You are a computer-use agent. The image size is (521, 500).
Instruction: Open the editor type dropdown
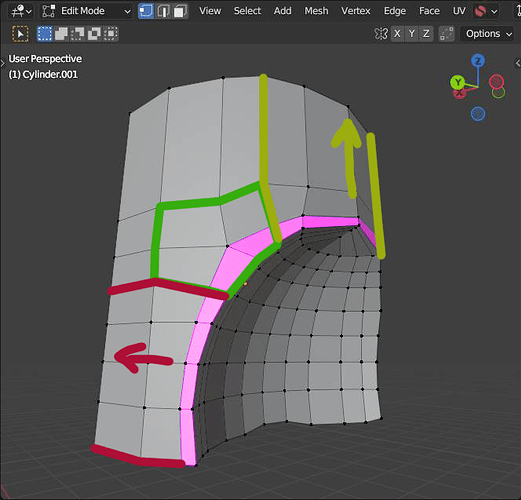21,11
